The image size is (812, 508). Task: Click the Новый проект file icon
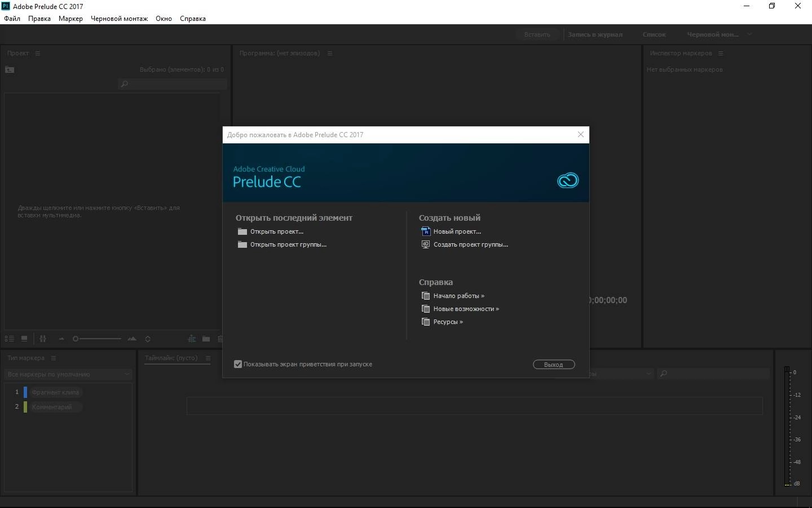pos(426,231)
